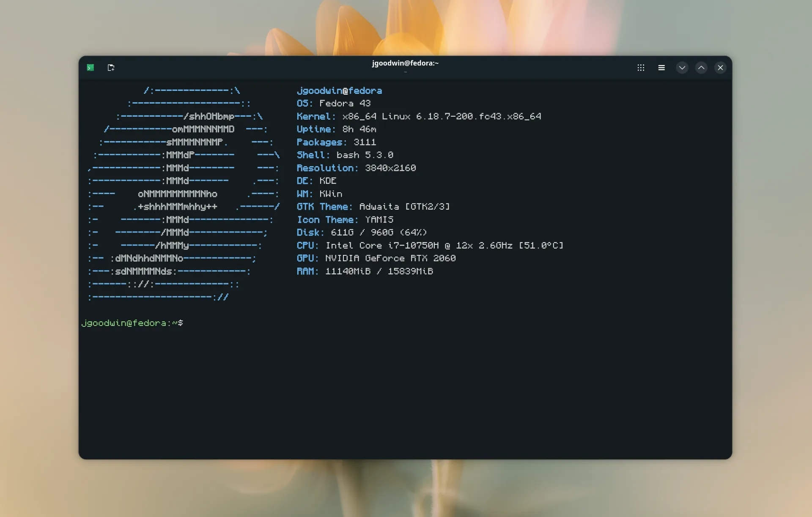Open the hamburger menu in the title bar
Screen dimensions: 812x517
661,67
